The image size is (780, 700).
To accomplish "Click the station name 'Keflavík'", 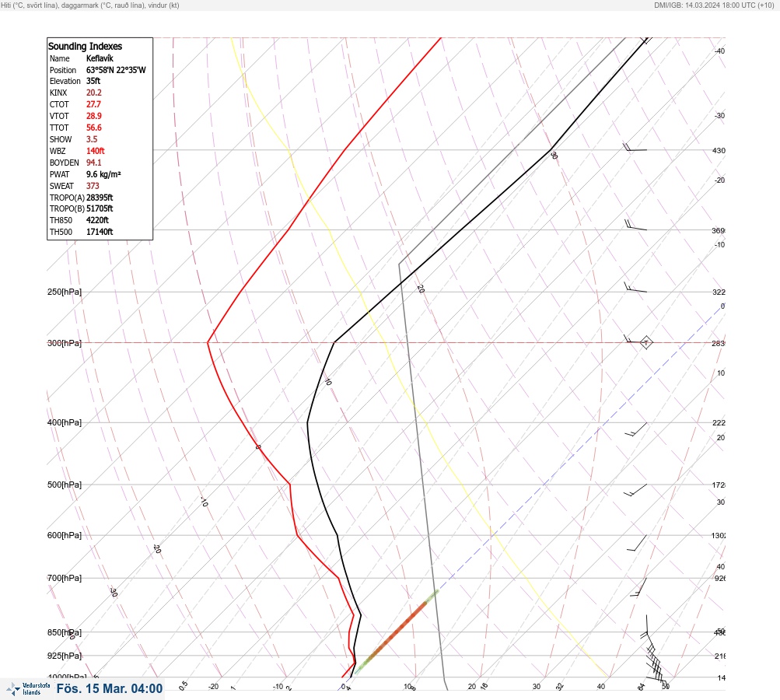I will pyautogui.click(x=100, y=58).
